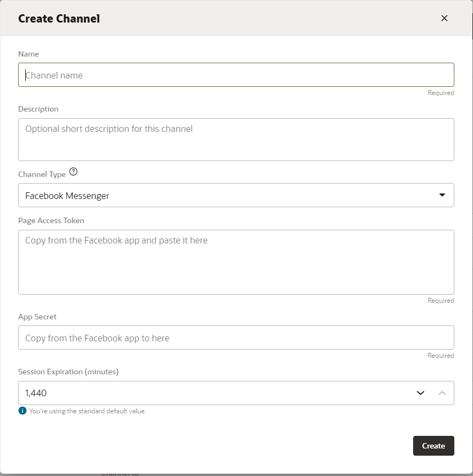The height and width of the screenshot is (476, 473).
Task: Open the Channel Type help tooltip
Action: 74,172
